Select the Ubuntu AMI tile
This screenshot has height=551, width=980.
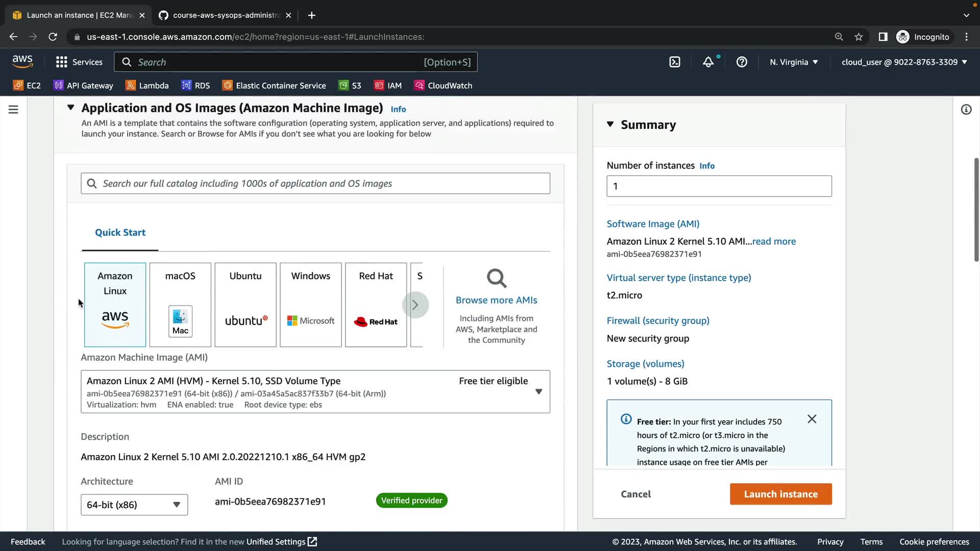pos(246,305)
